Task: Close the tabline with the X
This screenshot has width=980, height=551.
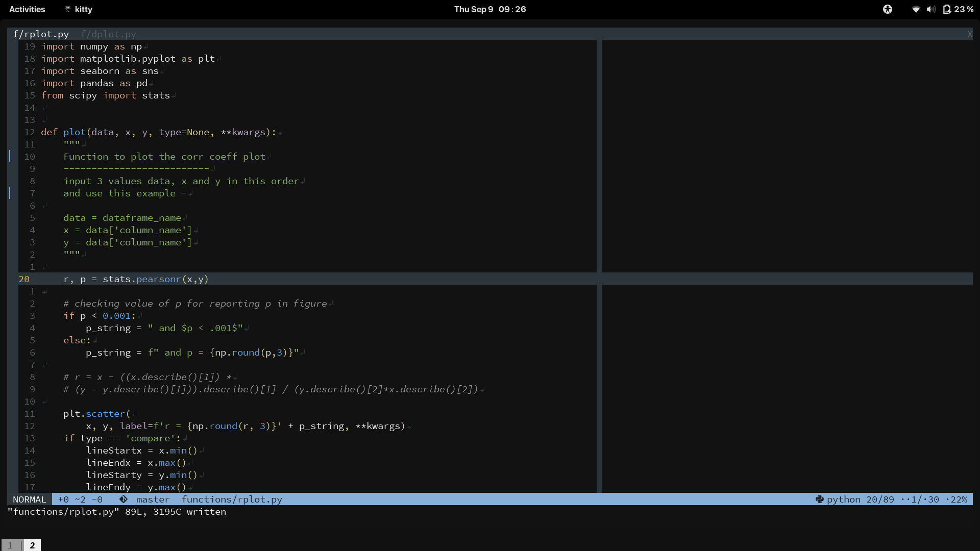Action: point(969,34)
